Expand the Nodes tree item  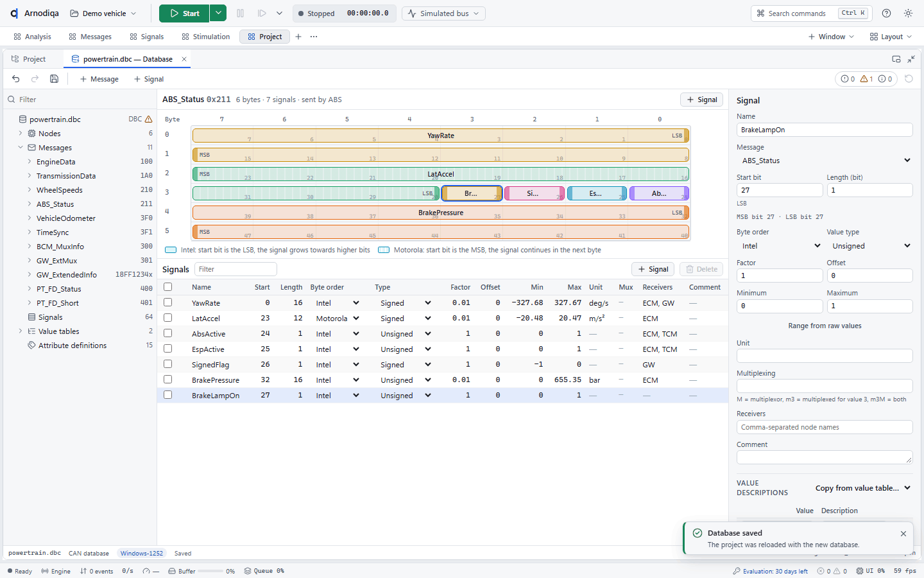point(21,134)
